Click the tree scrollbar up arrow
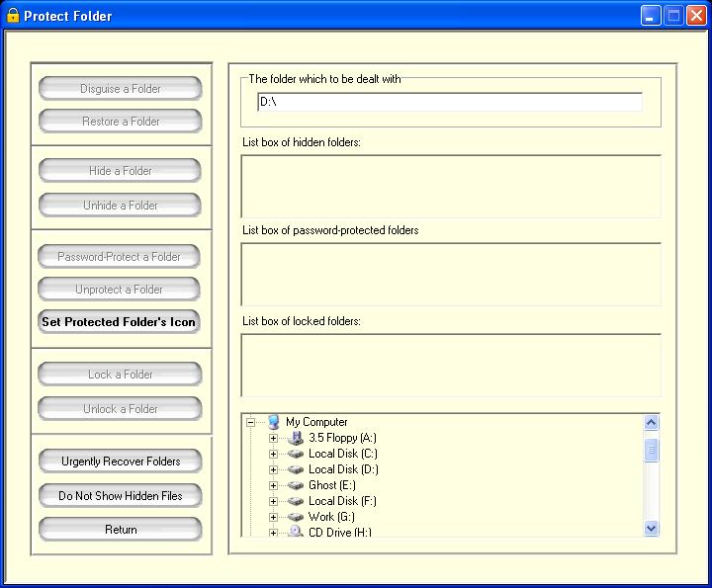Screen dimensions: 712x588 click(651, 422)
